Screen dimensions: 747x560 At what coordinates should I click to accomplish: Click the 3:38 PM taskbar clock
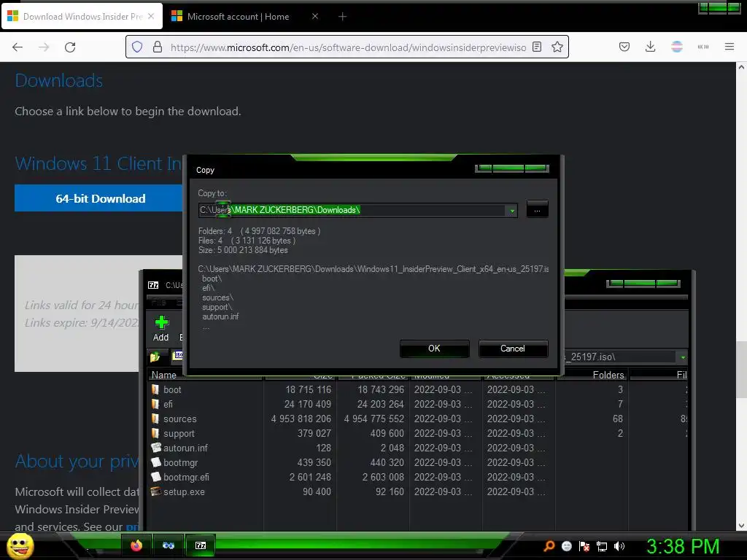pos(683,546)
